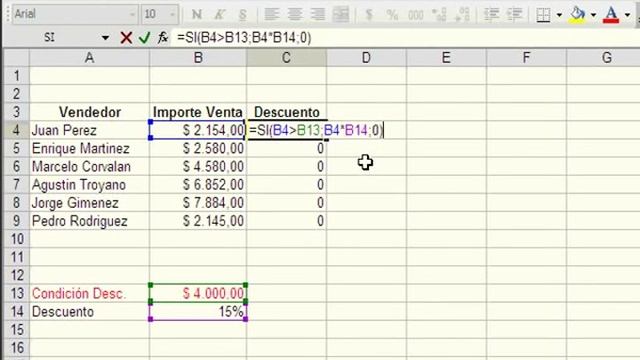The height and width of the screenshot is (360, 640).
Task: Click the Descuento label in row 14
Action: pyautogui.click(x=89, y=311)
